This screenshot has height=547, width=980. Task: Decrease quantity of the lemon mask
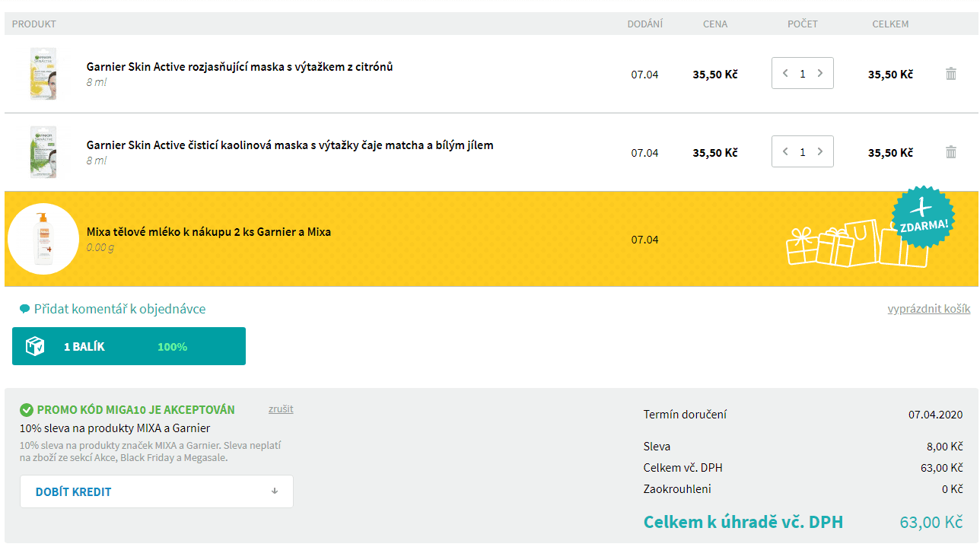pyautogui.click(x=785, y=74)
